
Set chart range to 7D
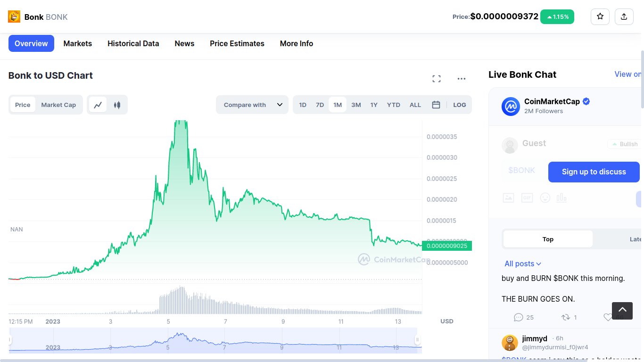(320, 105)
